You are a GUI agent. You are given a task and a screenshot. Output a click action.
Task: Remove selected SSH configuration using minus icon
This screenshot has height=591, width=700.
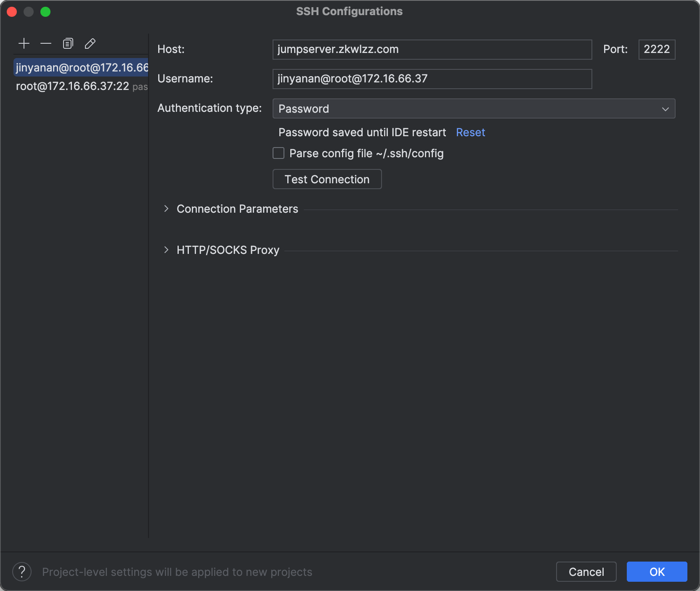click(46, 43)
